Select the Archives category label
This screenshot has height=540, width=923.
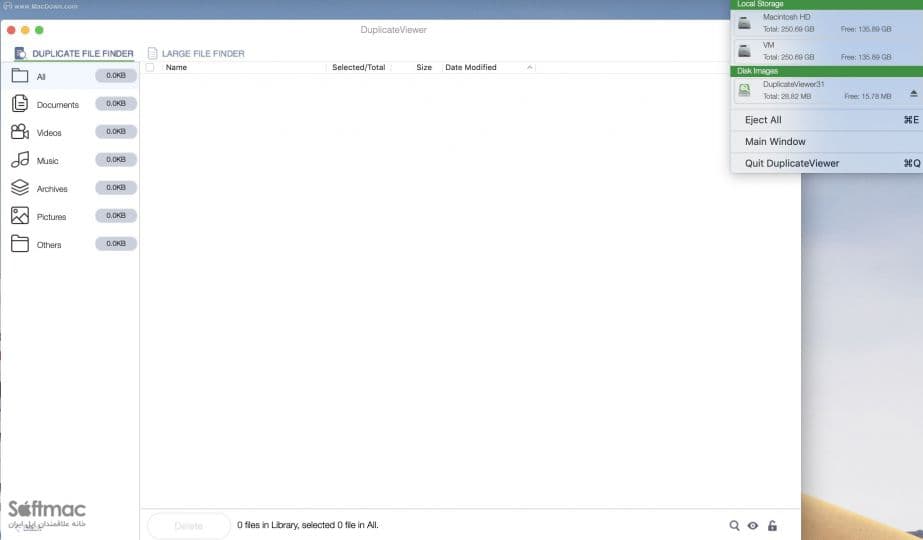pos(52,189)
